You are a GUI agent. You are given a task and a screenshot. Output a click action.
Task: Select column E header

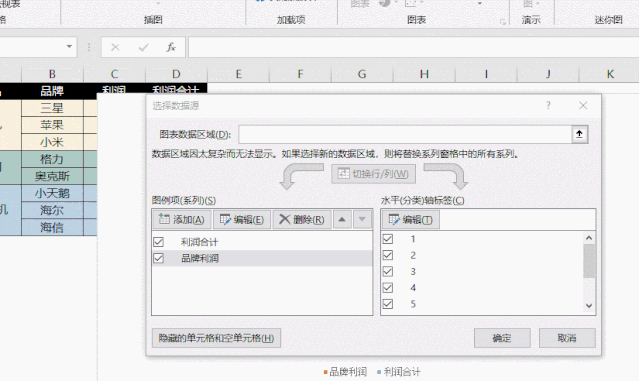[x=238, y=74]
